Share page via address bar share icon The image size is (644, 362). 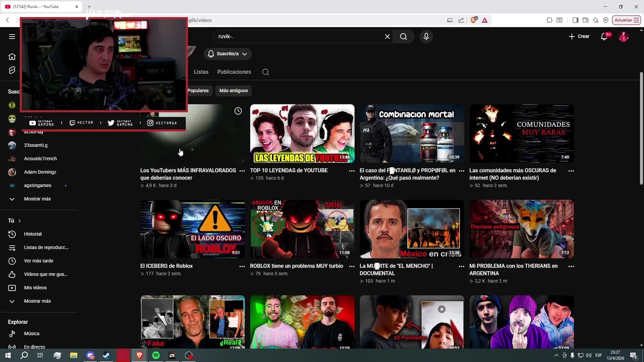[461, 20]
